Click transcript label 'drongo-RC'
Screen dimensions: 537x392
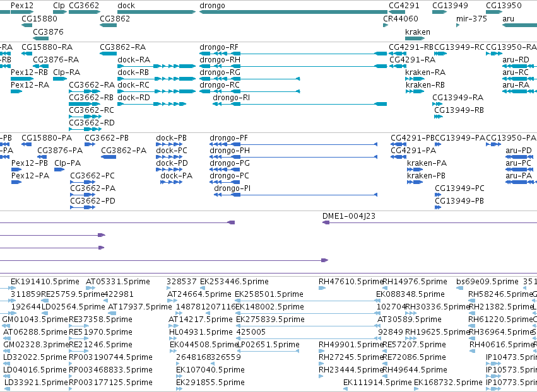coord(220,85)
